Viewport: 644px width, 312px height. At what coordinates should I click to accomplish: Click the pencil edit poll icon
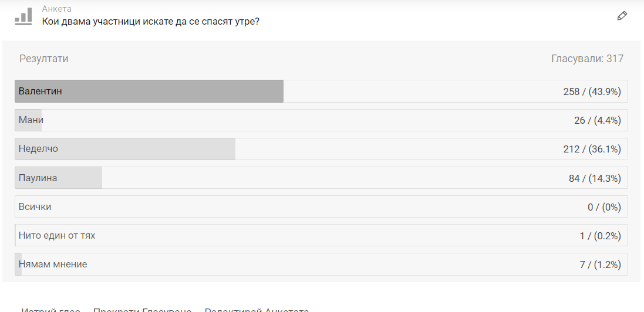pos(622,16)
